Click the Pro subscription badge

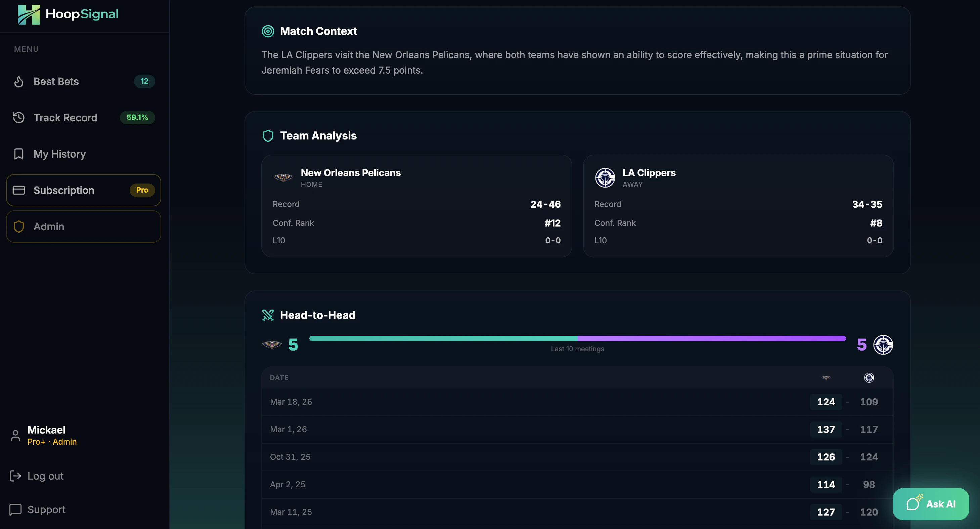tap(142, 190)
